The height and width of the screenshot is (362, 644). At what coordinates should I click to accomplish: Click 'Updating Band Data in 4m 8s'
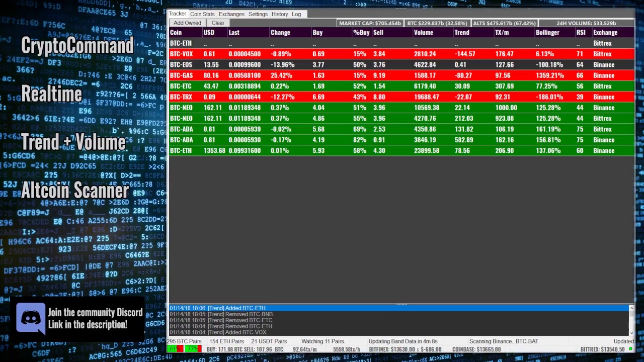pos(403,341)
